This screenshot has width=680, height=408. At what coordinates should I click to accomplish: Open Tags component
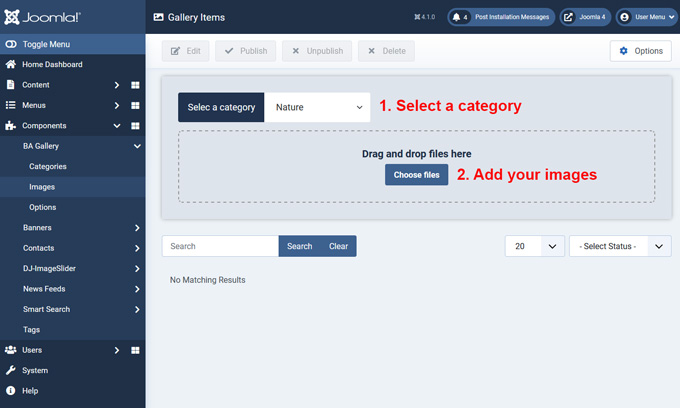pyautogui.click(x=31, y=330)
